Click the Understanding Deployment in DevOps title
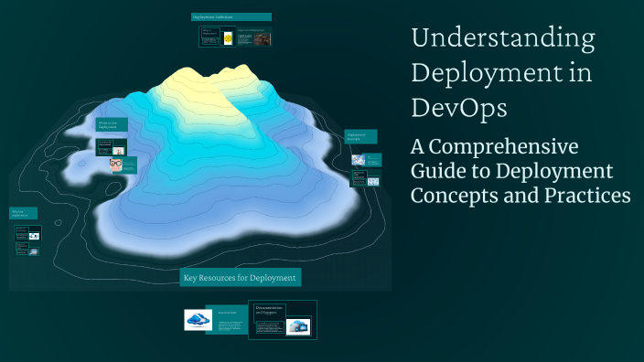Image resolution: width=644 pixels, height=362 pixels. point(503,72)
